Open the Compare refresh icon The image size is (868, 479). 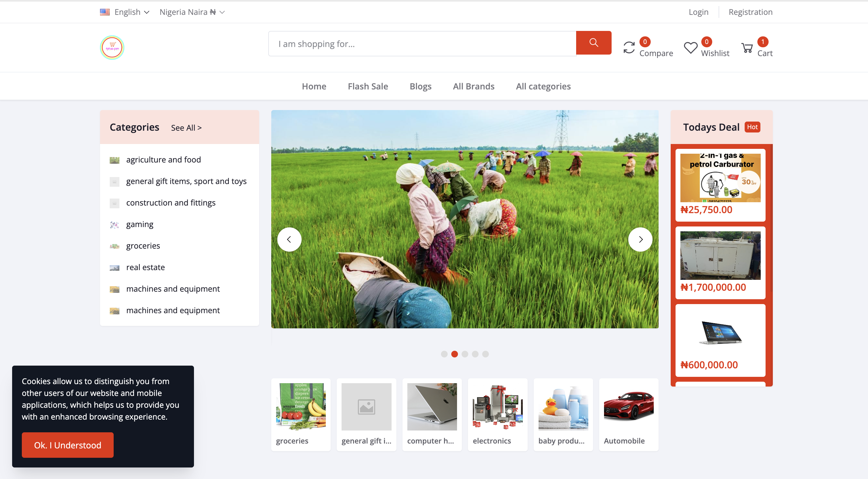coord(629,48)
